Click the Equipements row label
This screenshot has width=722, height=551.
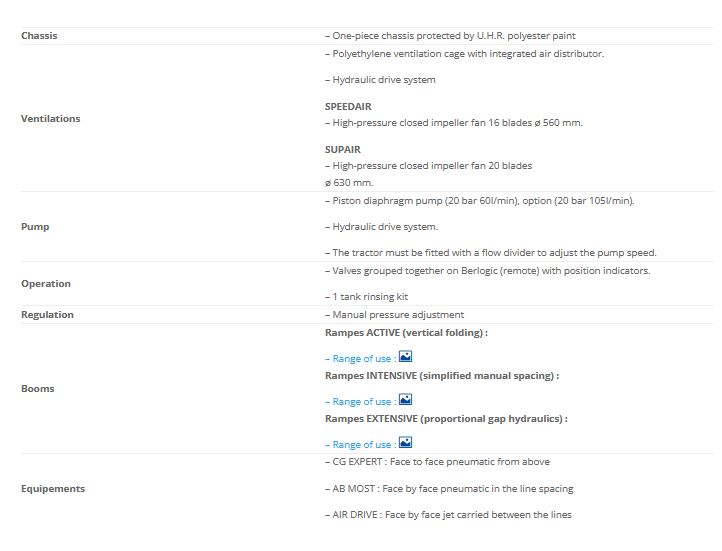click(x=53, y=489)
